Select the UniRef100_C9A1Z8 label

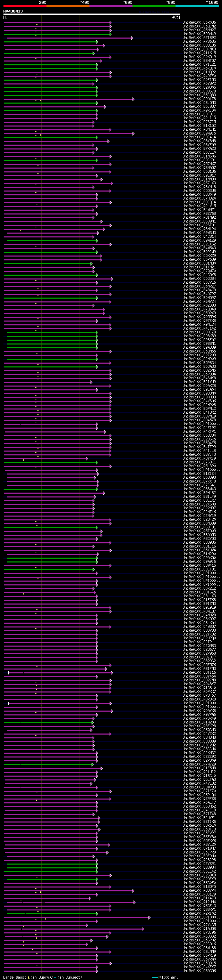[199, 99]
